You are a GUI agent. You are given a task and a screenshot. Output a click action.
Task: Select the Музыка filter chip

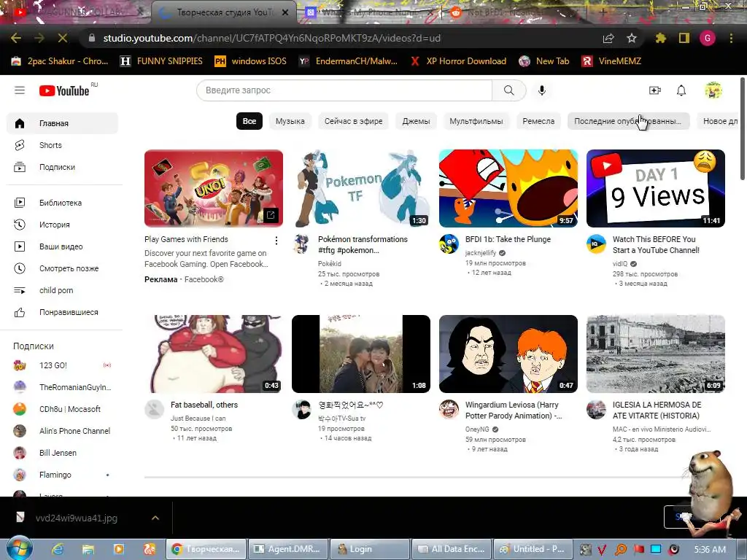tap(290, 121)
